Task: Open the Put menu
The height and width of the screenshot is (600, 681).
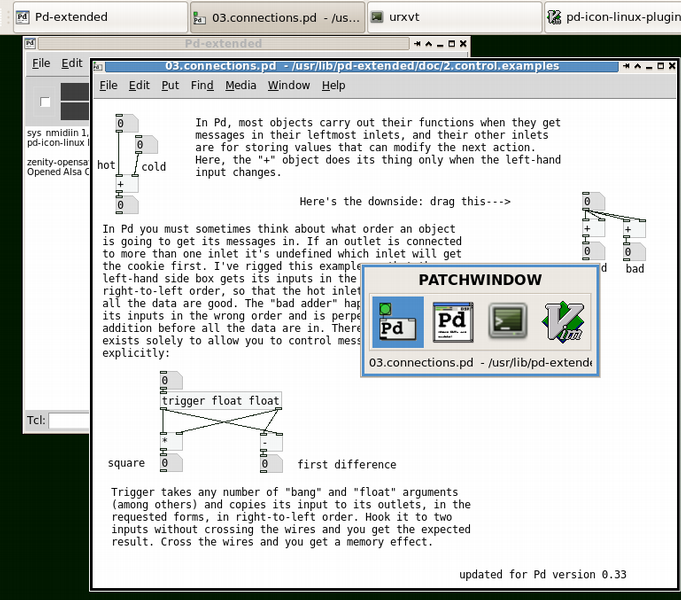Action: point(170,85)
